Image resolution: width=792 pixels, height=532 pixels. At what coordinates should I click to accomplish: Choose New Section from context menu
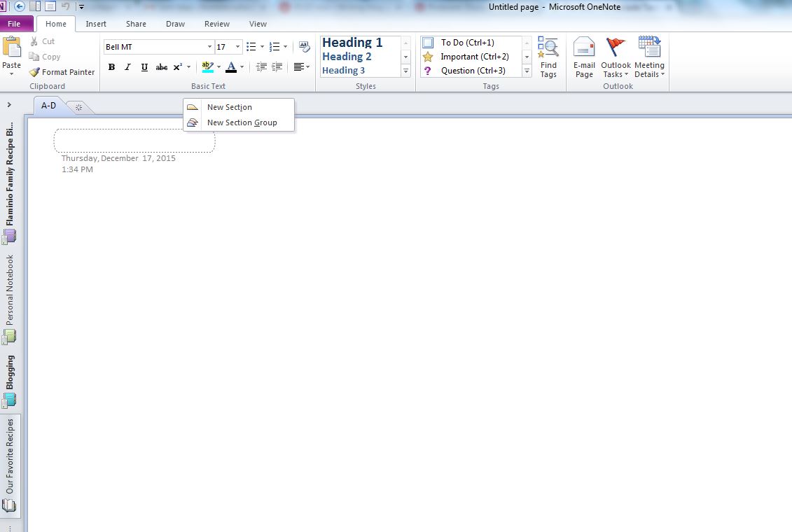(239, 107)
